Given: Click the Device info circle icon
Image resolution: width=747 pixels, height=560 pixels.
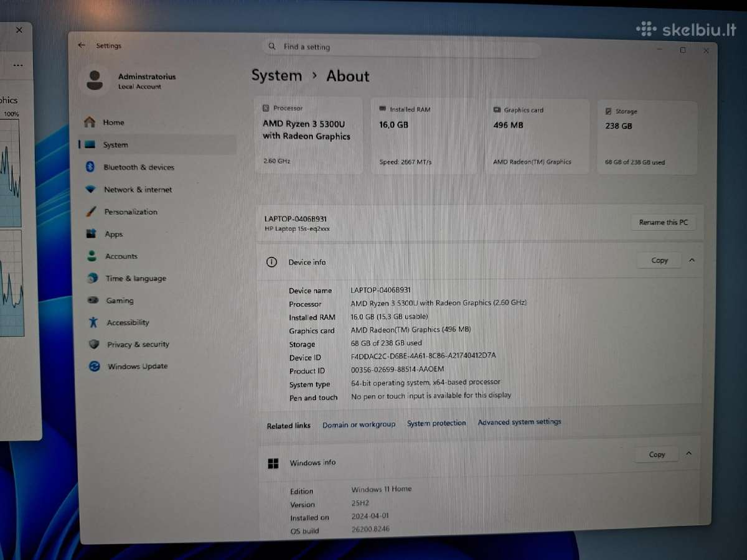Looking at the screenshot, I should click(x=271, y=262).
